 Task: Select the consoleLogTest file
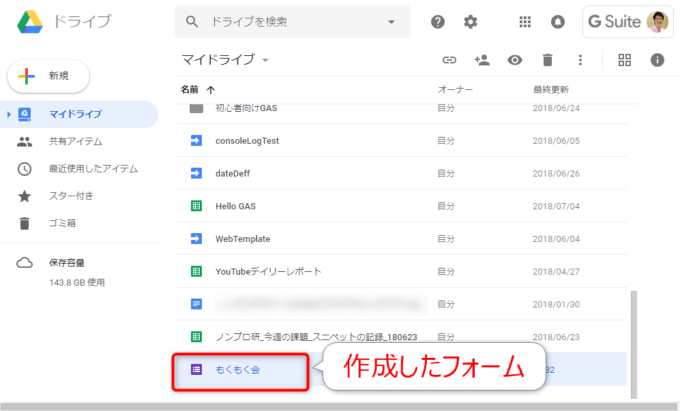[247, 141]
